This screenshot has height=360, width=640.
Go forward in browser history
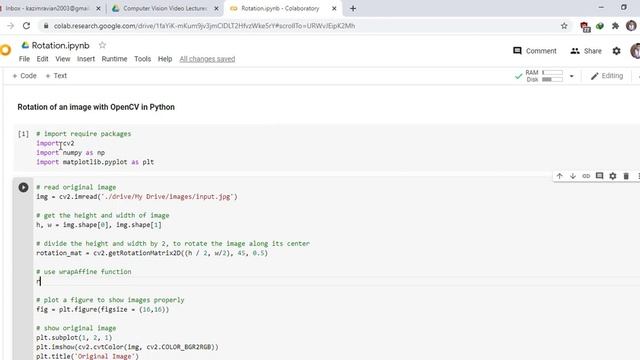(10, 26)
